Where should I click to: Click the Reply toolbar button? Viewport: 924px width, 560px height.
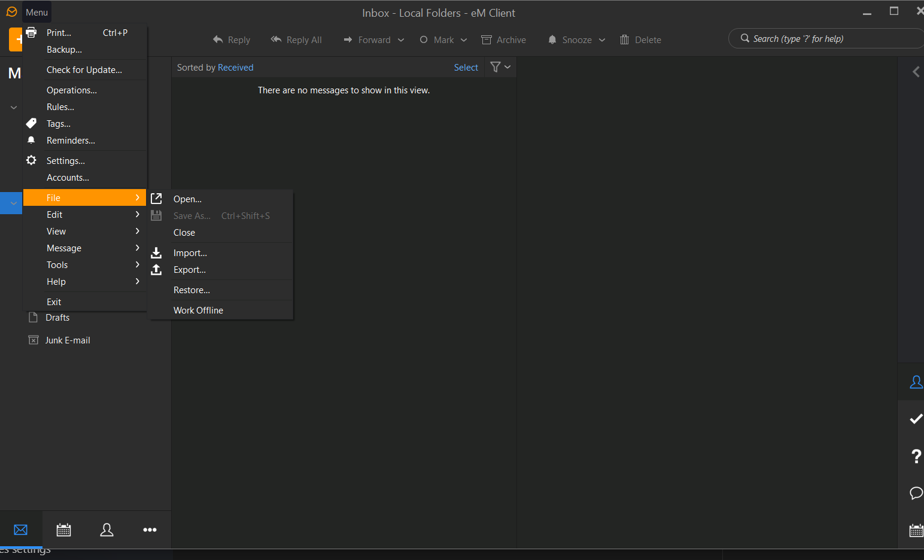coord(232,40)
